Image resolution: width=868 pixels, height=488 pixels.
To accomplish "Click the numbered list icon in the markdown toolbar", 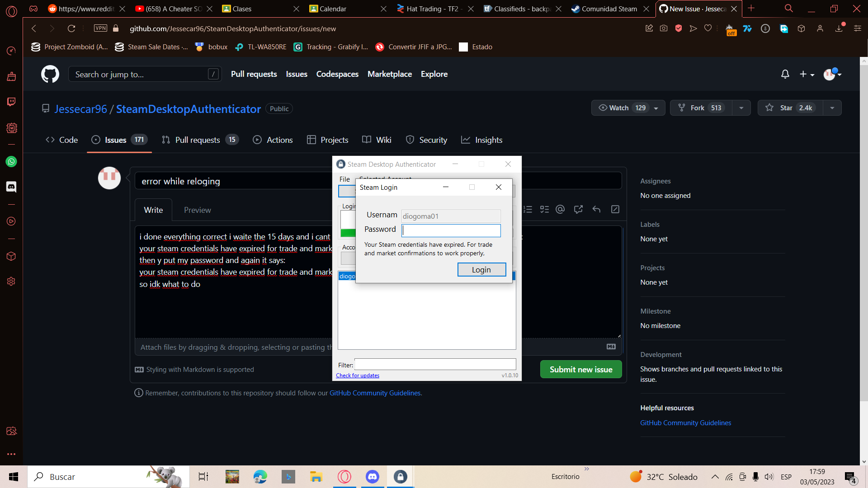I will coord(528,209).
